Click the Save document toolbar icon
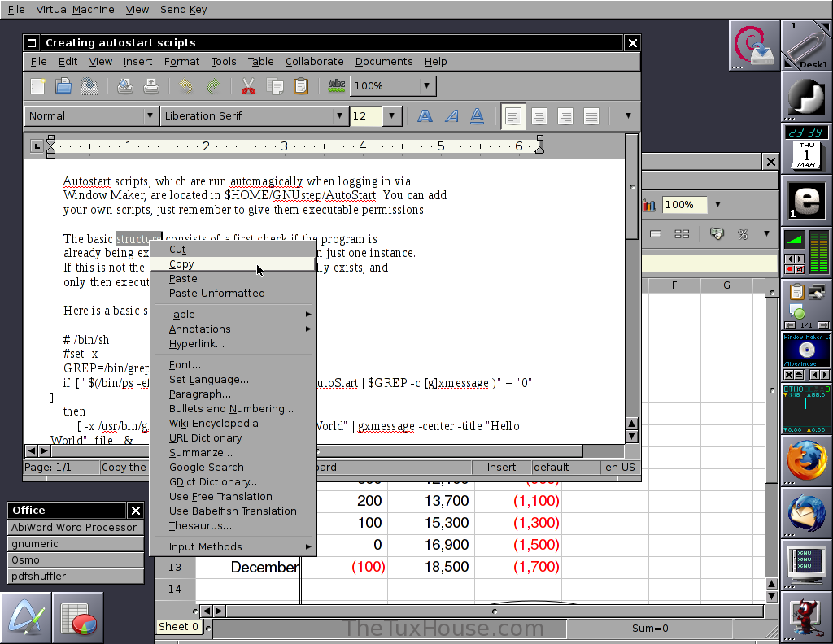This screenshot has height=644, width=833. [89, 85]
